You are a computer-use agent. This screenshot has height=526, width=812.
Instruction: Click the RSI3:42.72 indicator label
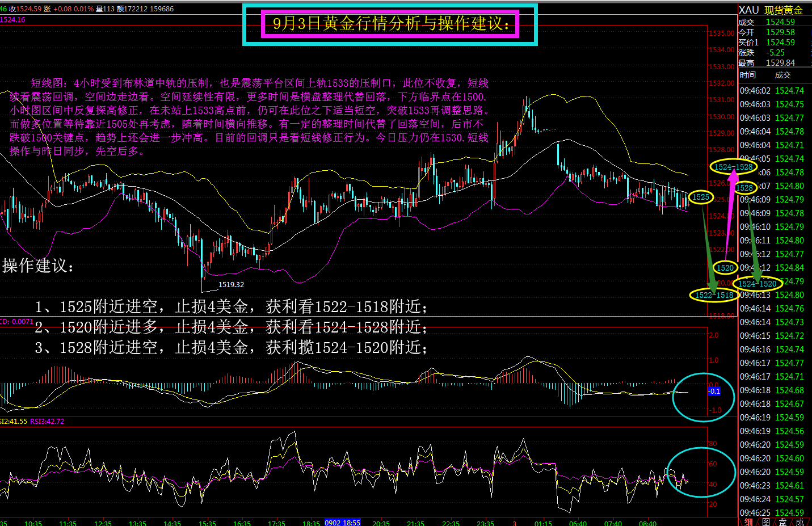[x=47, y=422]
